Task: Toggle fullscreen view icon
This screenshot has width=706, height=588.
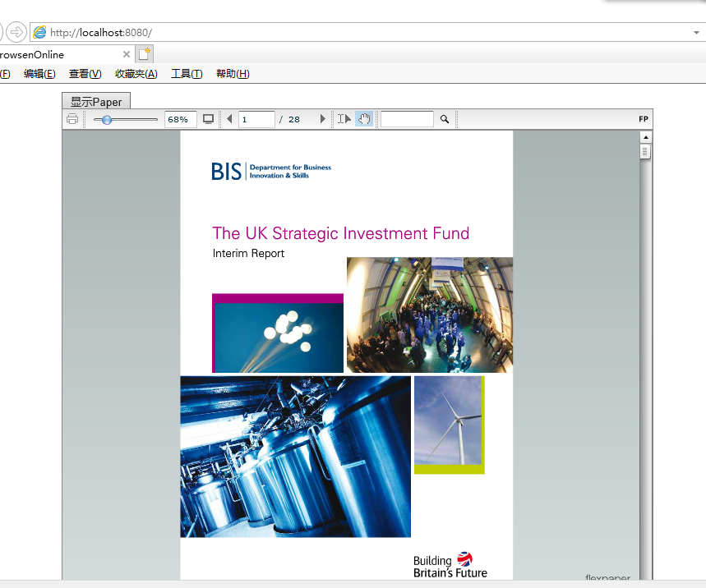Action: (208, 119)
